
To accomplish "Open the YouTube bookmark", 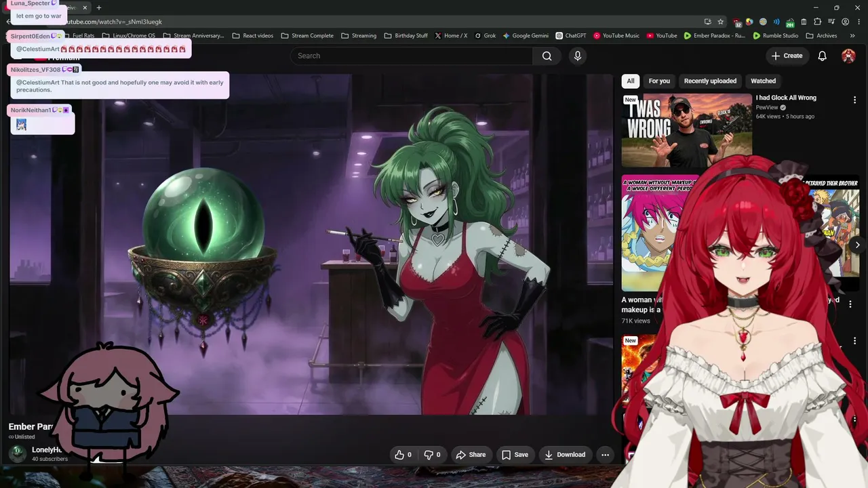I will tap(662, 36).
